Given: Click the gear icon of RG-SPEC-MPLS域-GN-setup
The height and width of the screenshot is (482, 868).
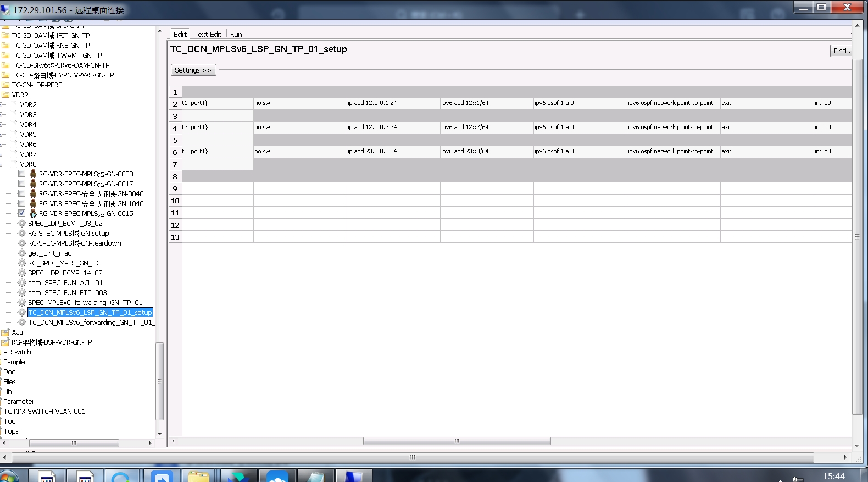Looking at the screenshot, I should [x=22, y=233].
